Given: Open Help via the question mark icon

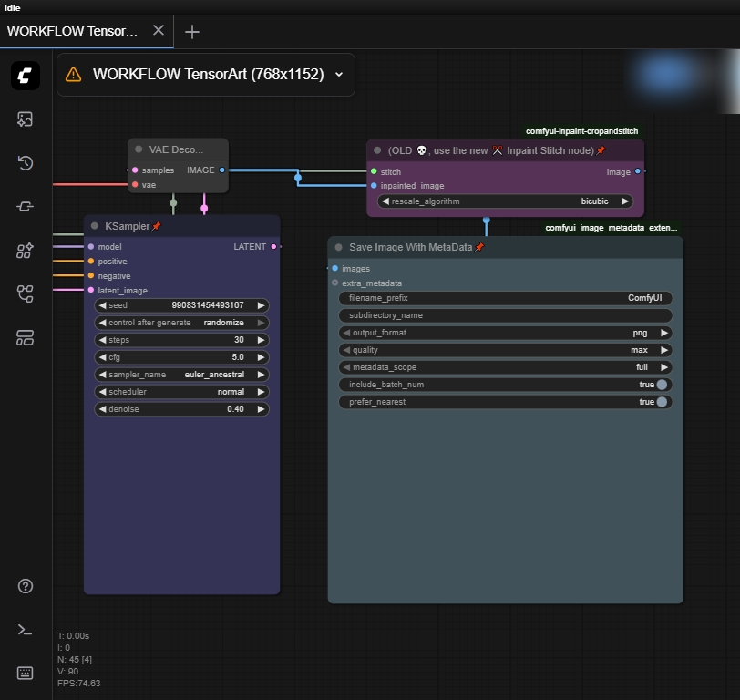Looking at the screenshot, I should click(25, 586).
